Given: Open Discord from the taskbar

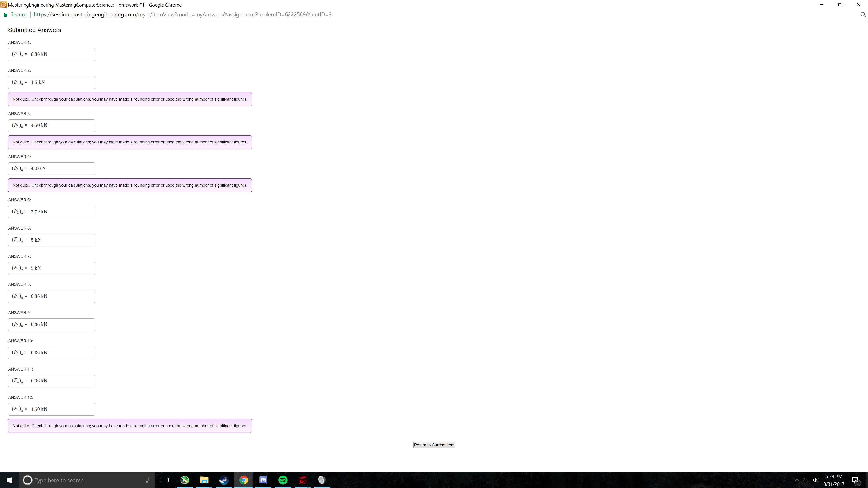Looking at the screenshot, I should tap(263, 480).
